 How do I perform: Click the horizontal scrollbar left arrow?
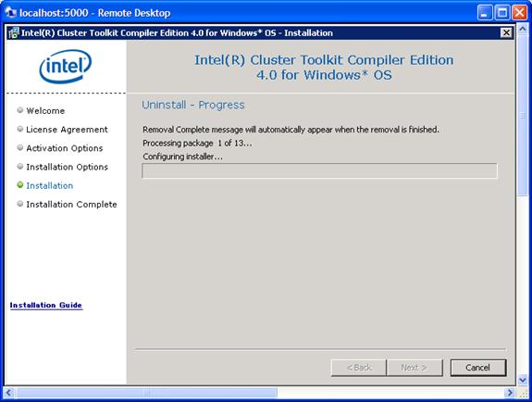(9, 393)
